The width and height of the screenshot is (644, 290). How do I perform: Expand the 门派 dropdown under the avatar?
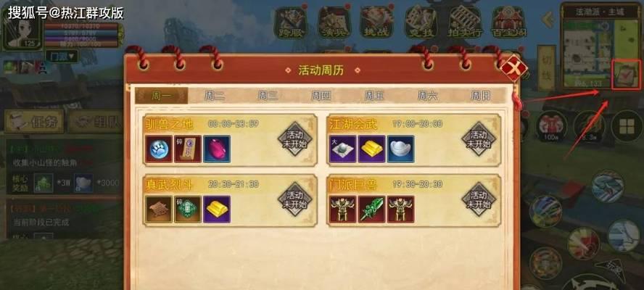coord(62,55)
